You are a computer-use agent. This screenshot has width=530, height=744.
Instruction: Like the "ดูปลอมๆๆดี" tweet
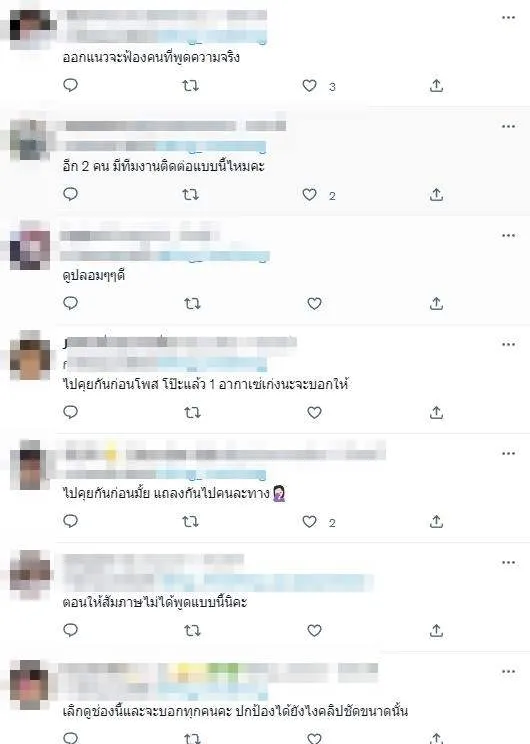(x=314, y=304)
